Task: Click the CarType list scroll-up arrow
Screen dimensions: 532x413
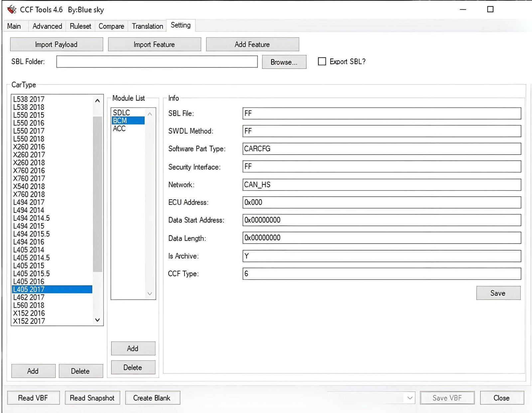Action: click(x=97, y=101)
